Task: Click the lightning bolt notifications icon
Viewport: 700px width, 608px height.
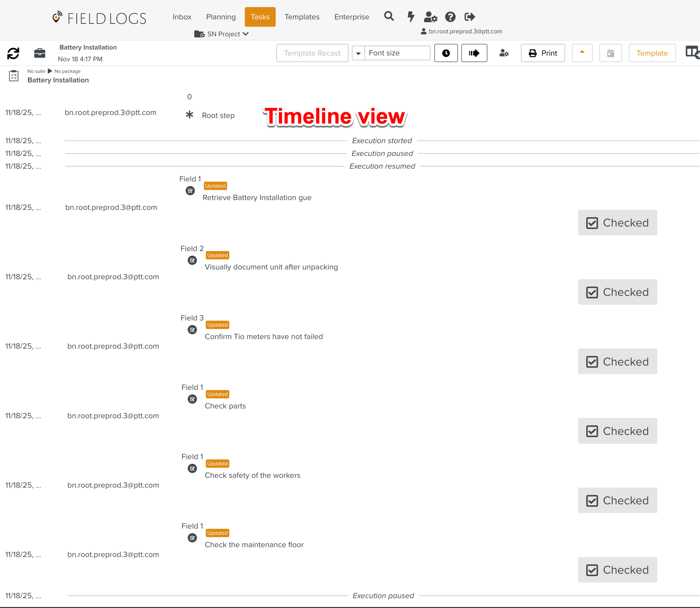Action: tap(410, 16)
